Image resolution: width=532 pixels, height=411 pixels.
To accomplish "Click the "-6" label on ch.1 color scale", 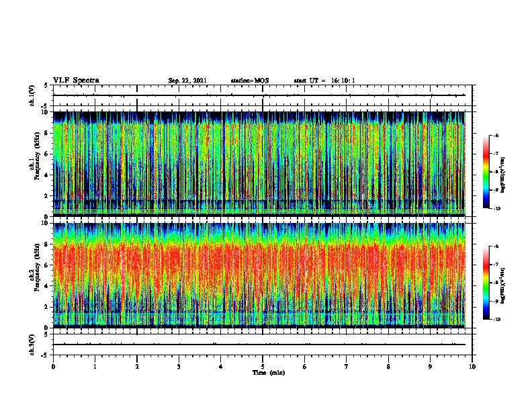I will pyautogui.click(x=496, y=136).
